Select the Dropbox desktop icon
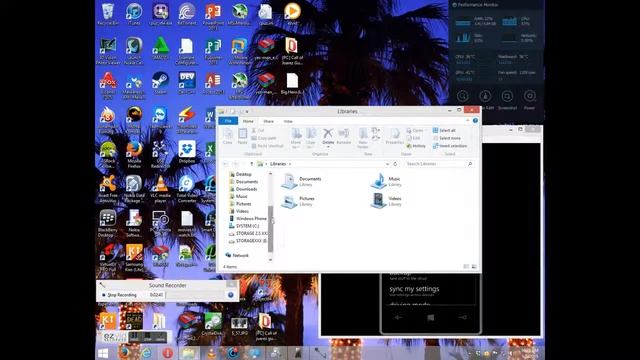Image resolution: width=640 pixels, height=360 pixels. [x=187, y=152]
